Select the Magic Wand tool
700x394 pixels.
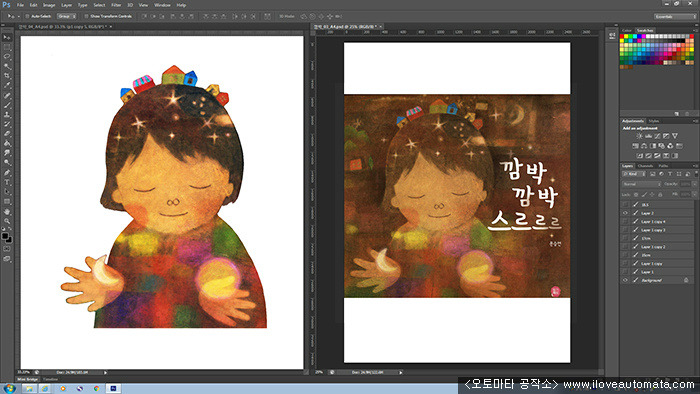pos(7,66)
